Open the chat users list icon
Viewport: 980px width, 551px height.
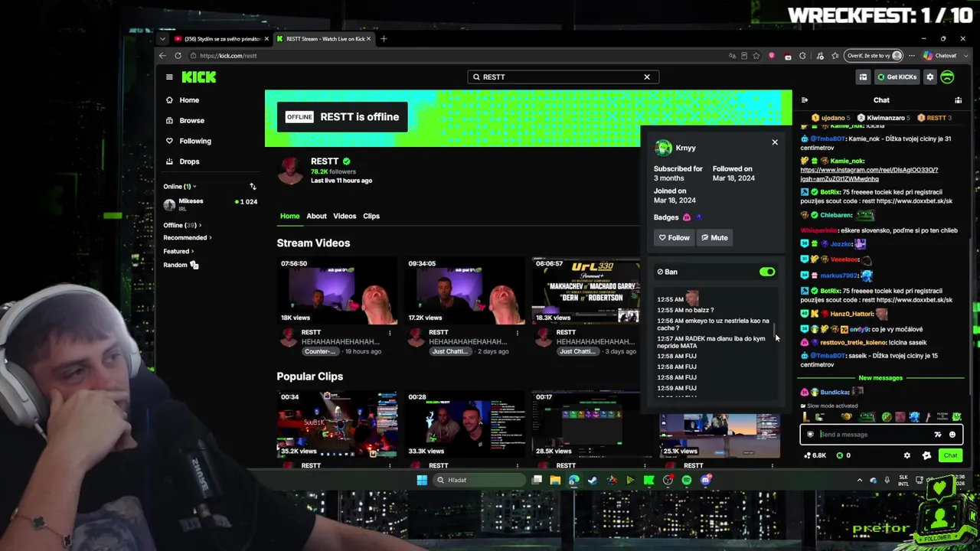[x=958, y=100]
